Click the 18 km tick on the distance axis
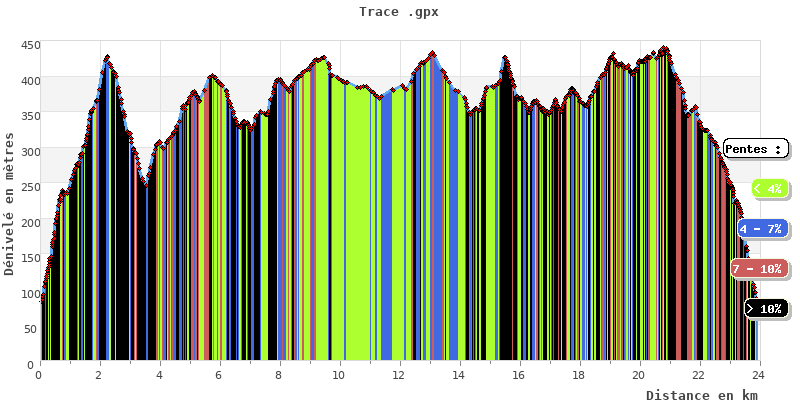The image size is (800, 400). pyautogui.click(x=578, y=375)
